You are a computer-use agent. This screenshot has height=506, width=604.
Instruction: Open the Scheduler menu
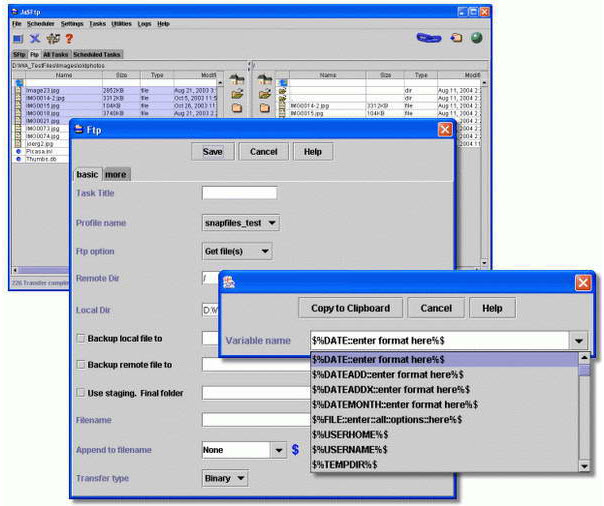[41, 23]
